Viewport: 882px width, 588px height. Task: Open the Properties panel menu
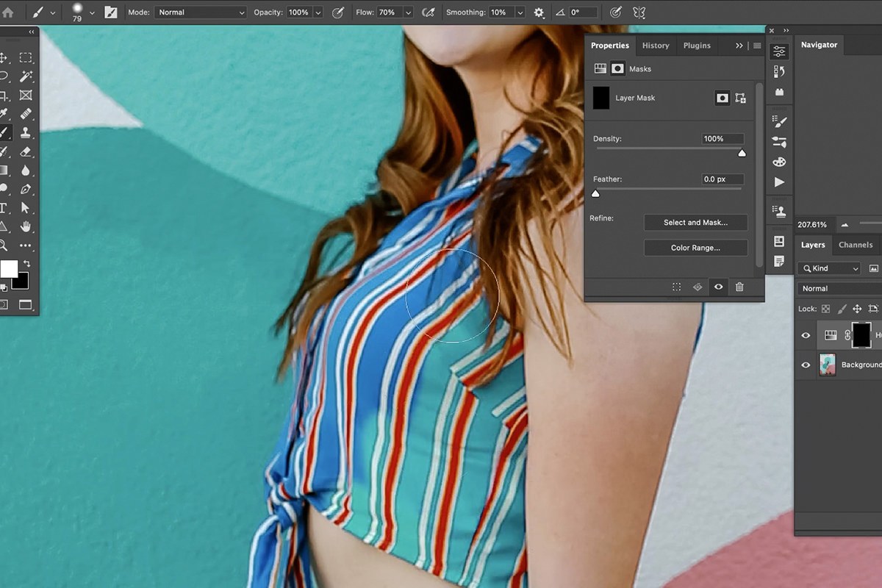[757, 46]
